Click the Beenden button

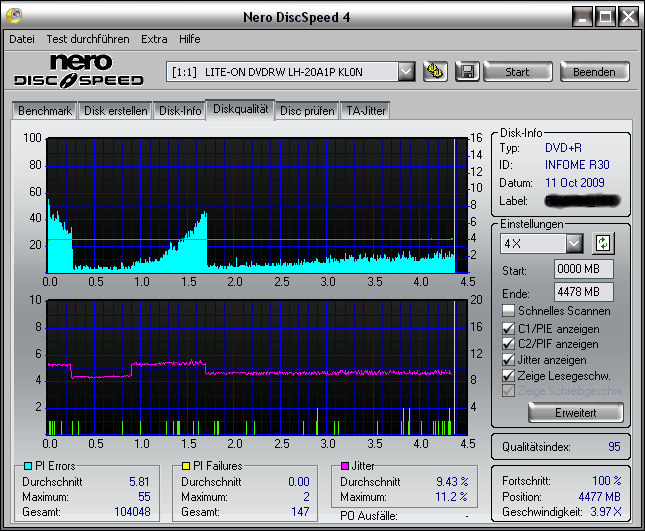[x=594, y=72]
